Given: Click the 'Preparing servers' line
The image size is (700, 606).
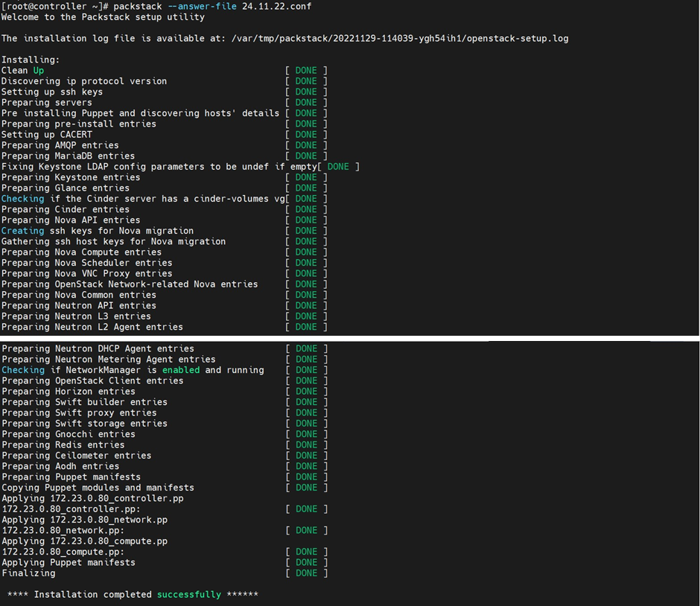Looking at the screenshot, I should pyautogui.click(x=47, y=103).
